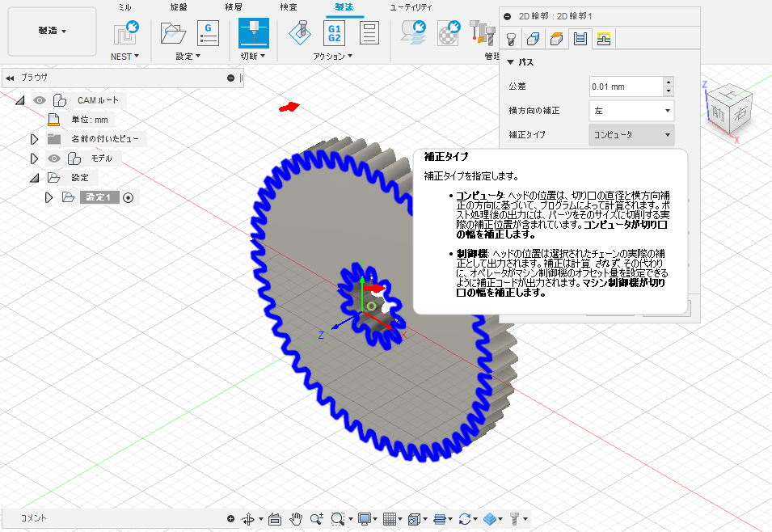Click the G1 G2 post process icon
Screen dimensions: 772x532
tap(335, 33)
